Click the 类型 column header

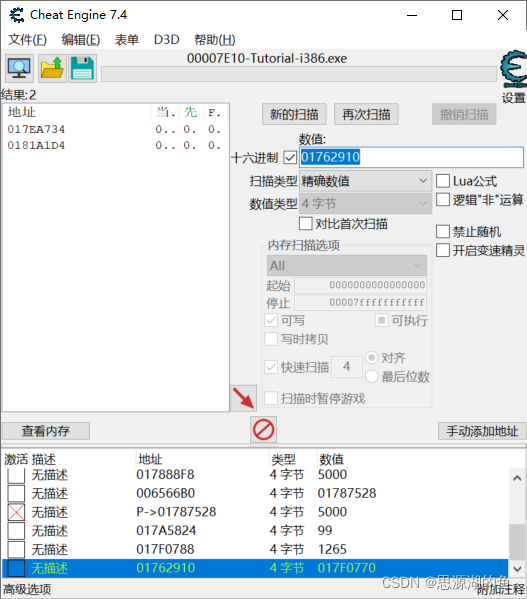pos(283,459)
